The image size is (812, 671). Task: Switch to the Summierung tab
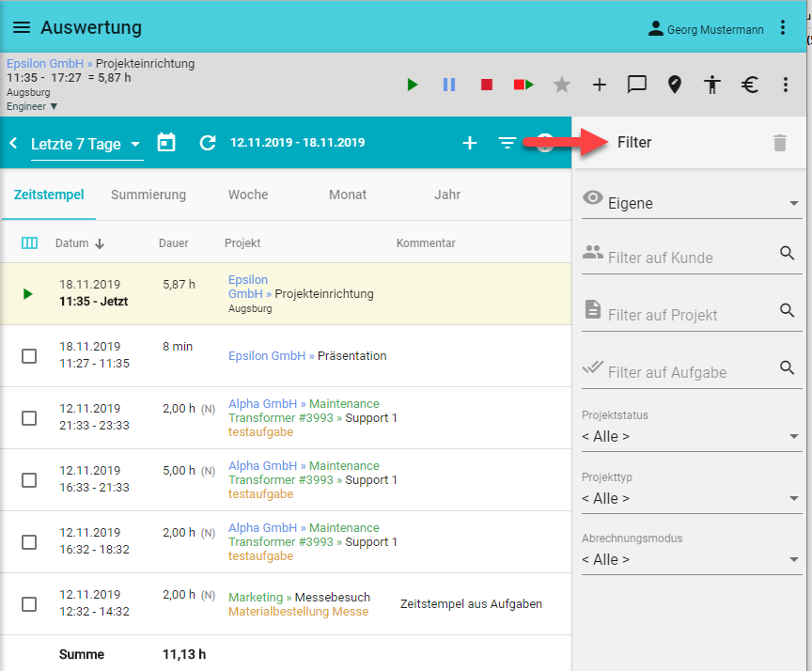[x=148, y=195]
